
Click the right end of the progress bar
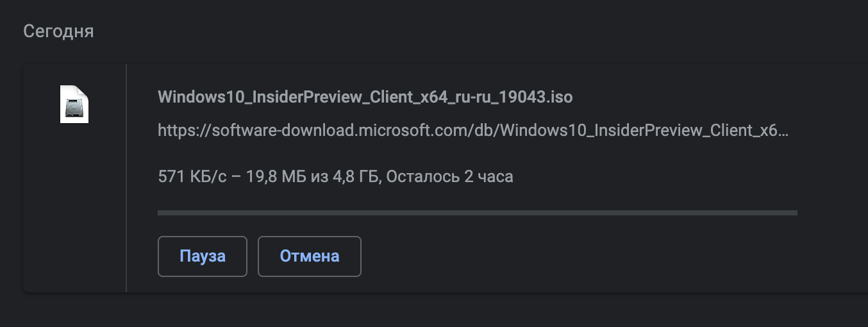(794, 212)
